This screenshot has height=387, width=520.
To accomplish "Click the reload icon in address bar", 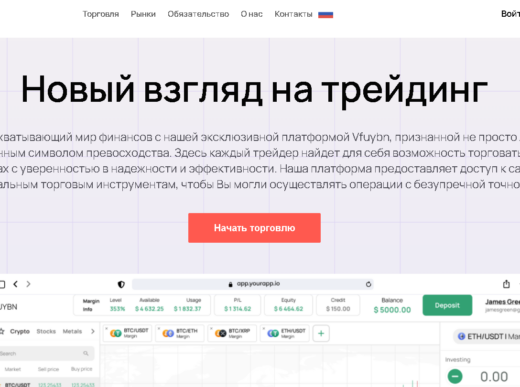I will click(368, 284).
